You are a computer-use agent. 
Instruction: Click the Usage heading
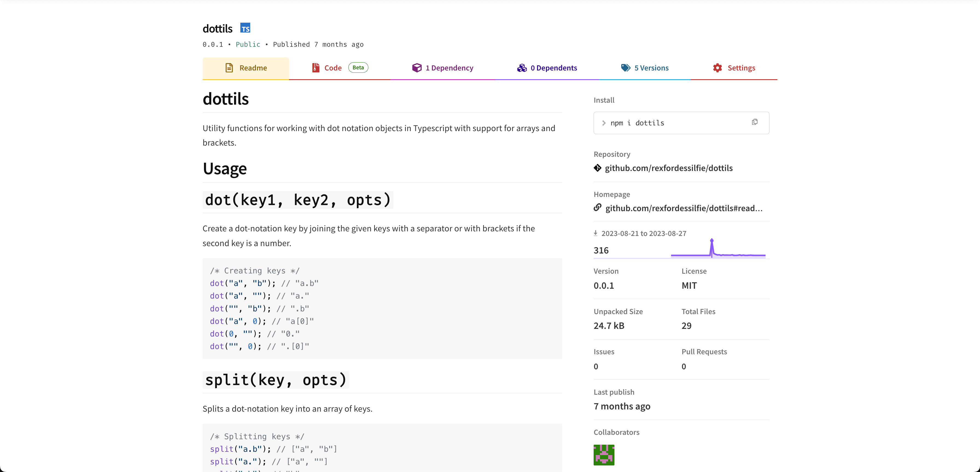click(x=225, y=168)
